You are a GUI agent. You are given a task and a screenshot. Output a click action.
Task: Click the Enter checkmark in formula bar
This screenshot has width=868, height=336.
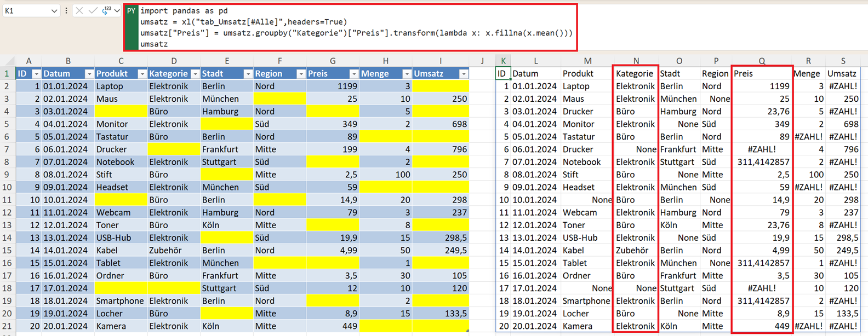[93, 11]
